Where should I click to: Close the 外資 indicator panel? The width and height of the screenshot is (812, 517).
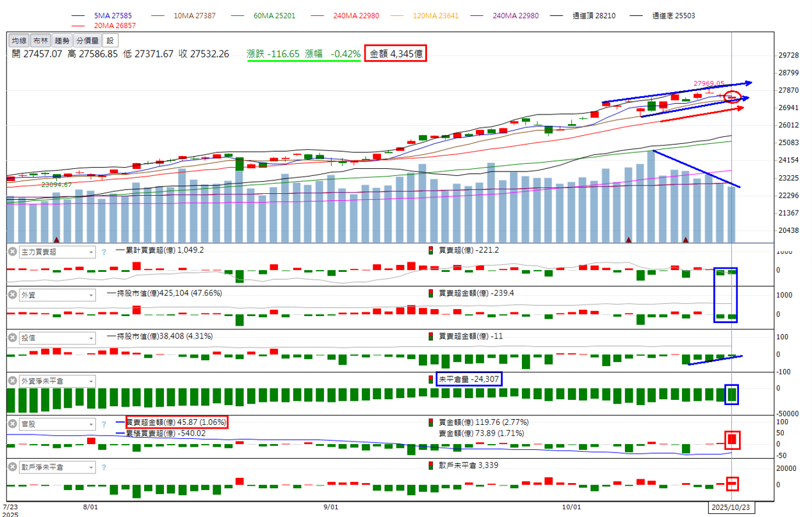(x=12, y=295)
